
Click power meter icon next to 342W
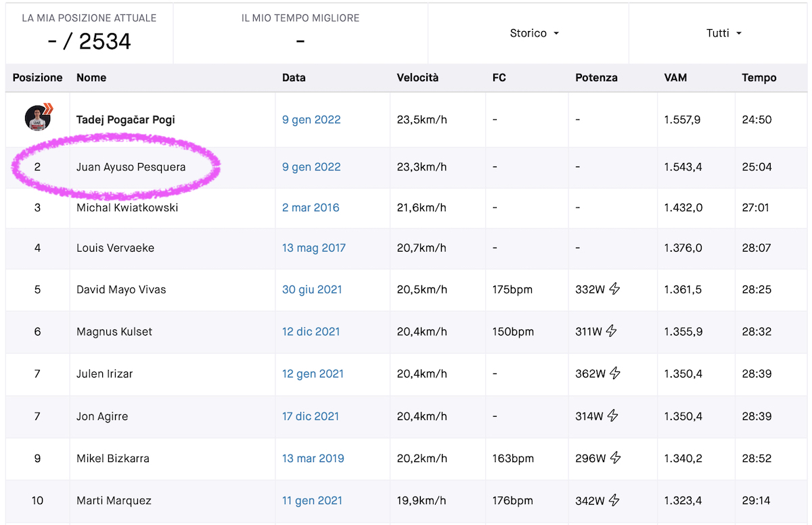614,501
